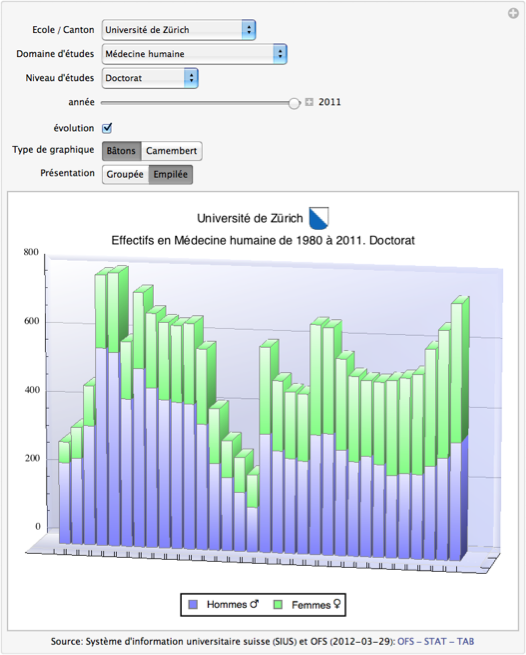Click the last stacked bar for 2011
Viewport: 526px width, 655px height.
pos(458,430)
